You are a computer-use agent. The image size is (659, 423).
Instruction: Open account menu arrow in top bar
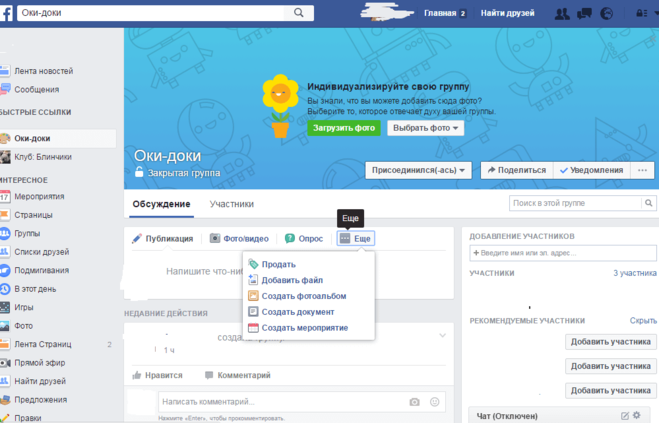(x=656, y=13)
